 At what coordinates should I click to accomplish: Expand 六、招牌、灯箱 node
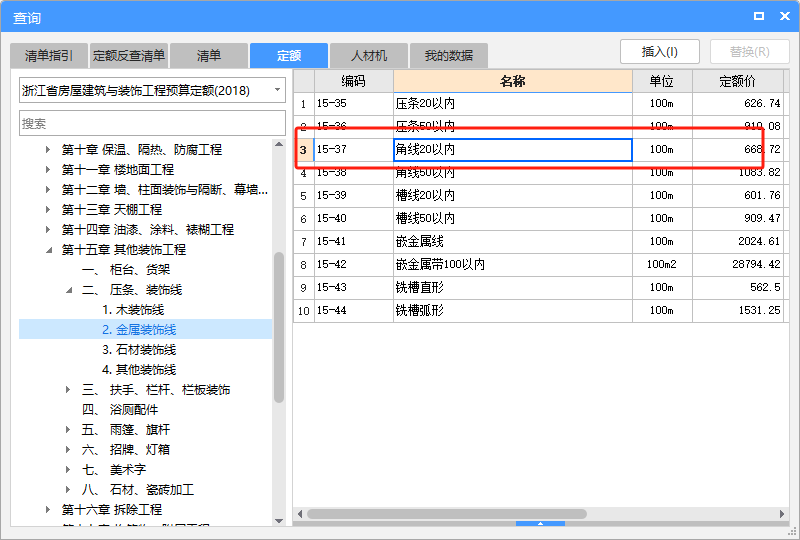pyautogui.click(x=68, y=450)
